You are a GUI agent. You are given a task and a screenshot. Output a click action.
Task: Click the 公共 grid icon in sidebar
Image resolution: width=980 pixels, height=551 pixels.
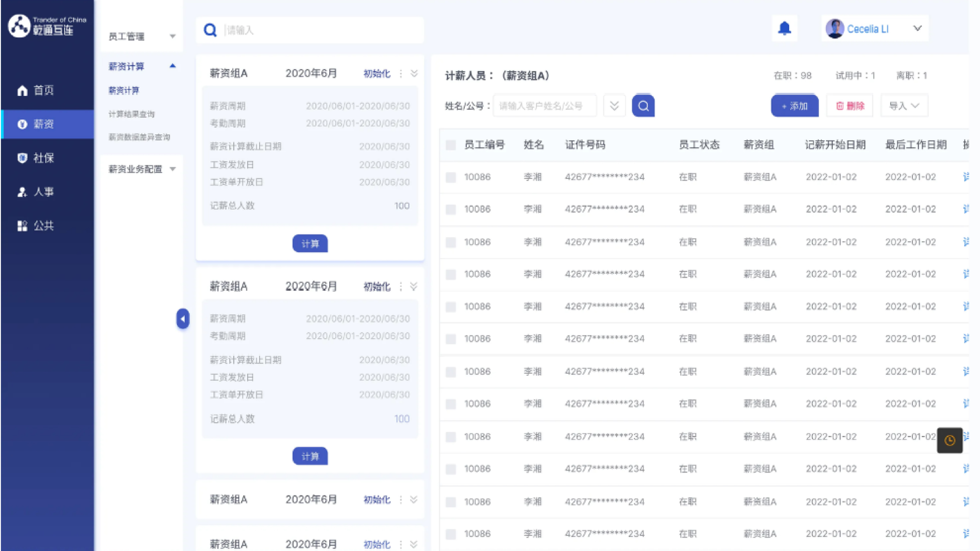[x=23, y=226]
